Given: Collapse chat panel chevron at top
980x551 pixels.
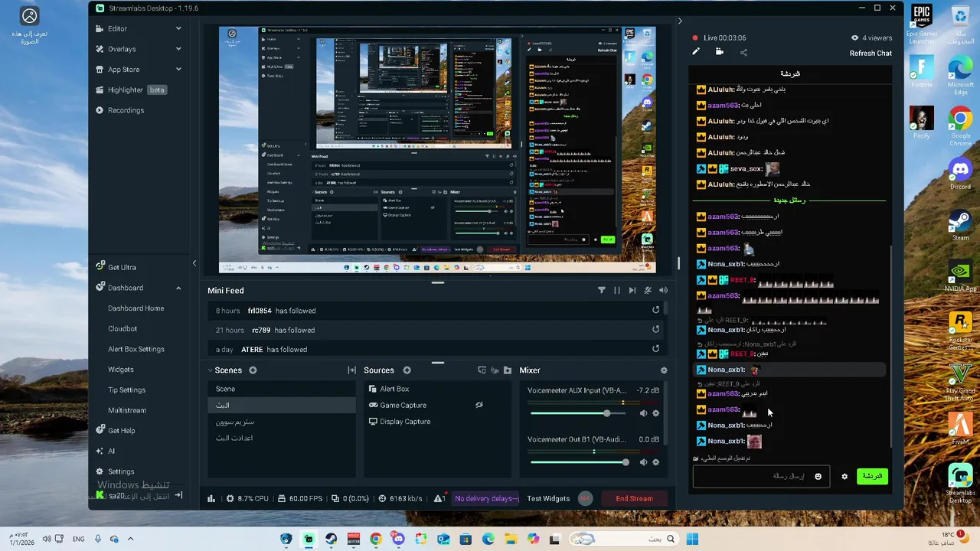Looking at the screenshot, I should [x=679, y=21].
